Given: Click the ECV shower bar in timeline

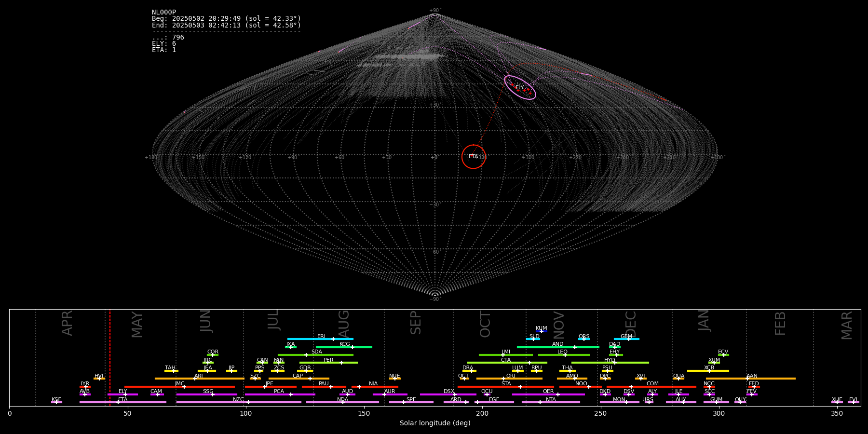Looking at the screenshot, I should (723, 355).
